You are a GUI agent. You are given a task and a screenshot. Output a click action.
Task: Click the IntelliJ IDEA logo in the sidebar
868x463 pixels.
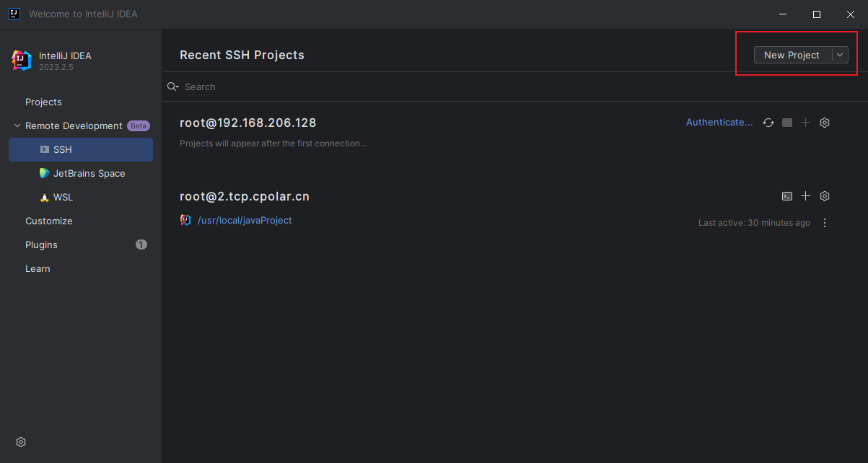tap(22, 61)
